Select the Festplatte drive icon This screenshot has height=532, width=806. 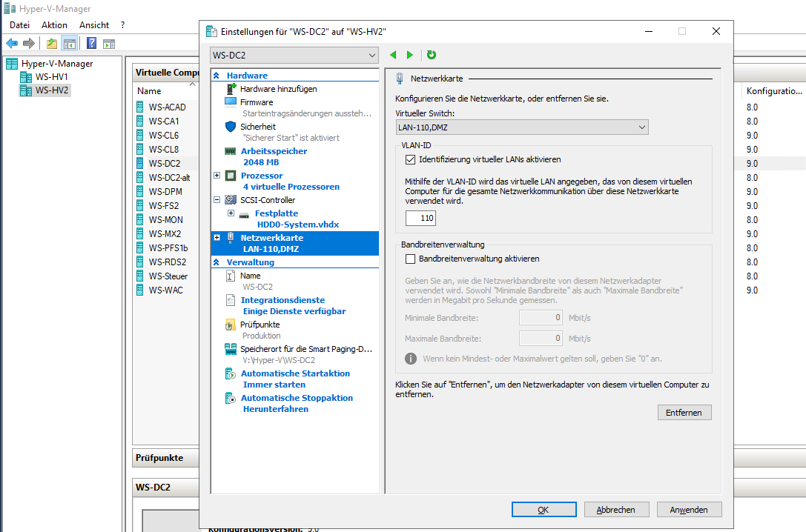(x=244, y=215)
